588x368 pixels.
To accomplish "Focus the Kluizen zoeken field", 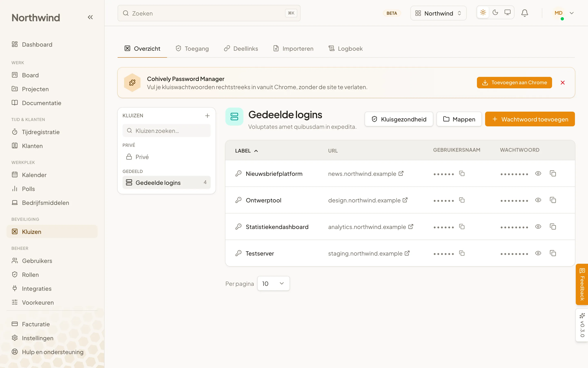I will click(x=166, y=131).
